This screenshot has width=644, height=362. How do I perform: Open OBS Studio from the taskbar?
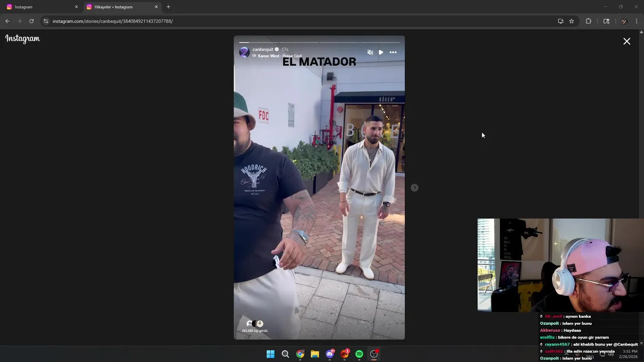pyautogui.click(x=374, y=354)
